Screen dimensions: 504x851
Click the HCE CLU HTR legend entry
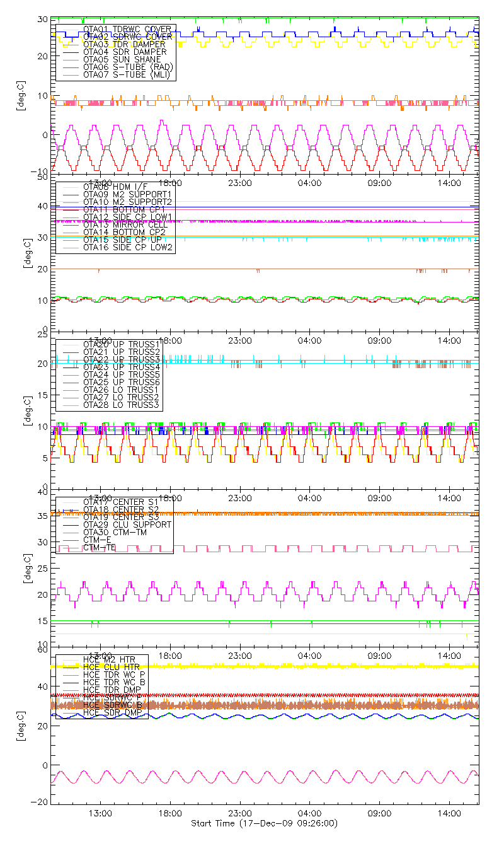coord(111,667)
